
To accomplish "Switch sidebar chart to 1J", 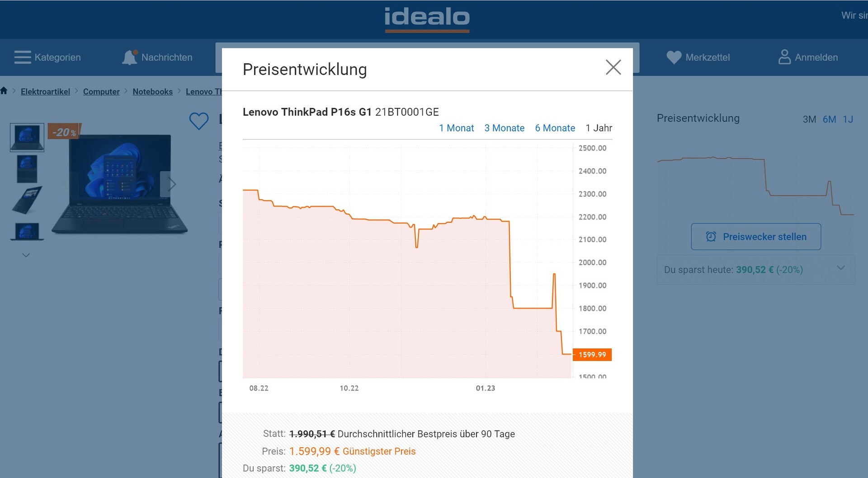I will [848, 119].
